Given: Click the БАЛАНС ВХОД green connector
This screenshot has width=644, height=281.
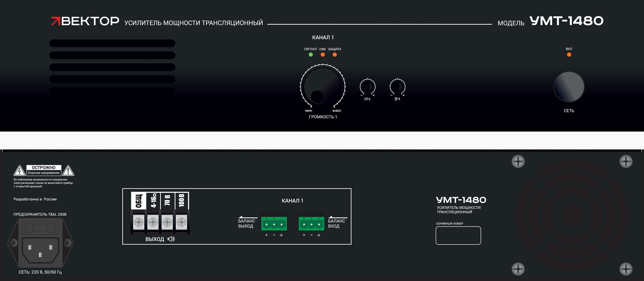Looking at the screenshot, I should [x=311, y=223].
